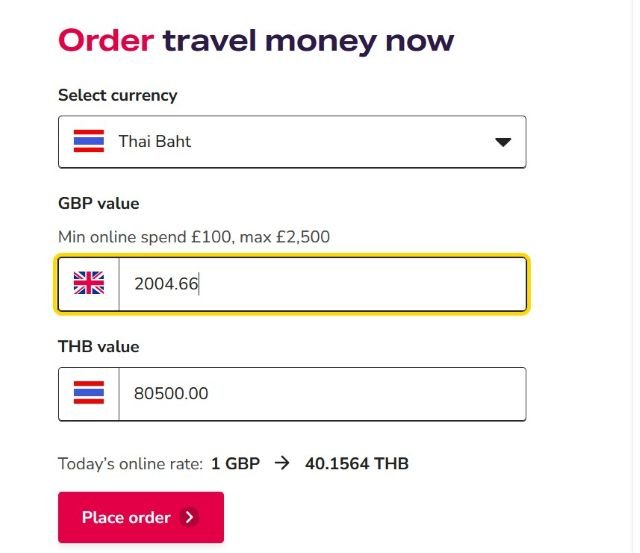
Task: Click the Select currency label
Action: (118, 95)
